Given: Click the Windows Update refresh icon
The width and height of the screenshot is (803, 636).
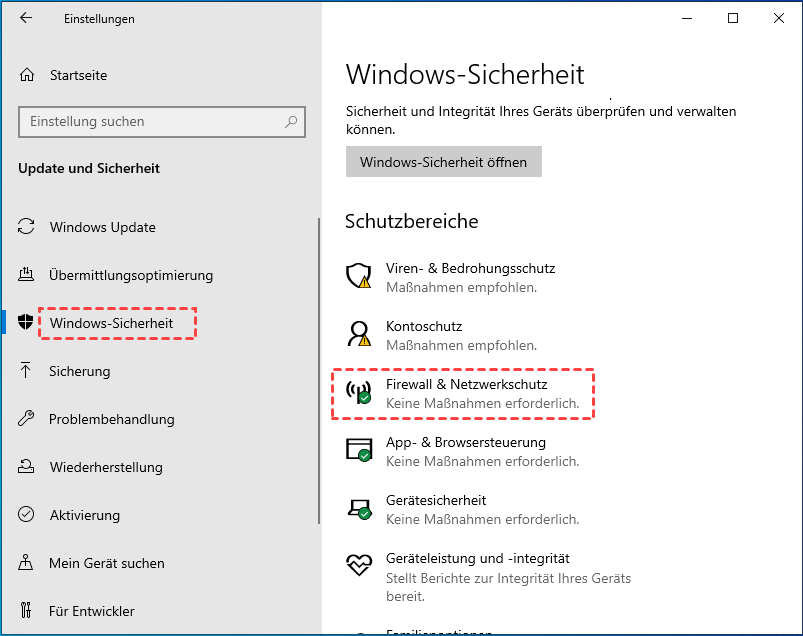Looking at the screenshot, I should pyautogui.click(x=27, y=227).
